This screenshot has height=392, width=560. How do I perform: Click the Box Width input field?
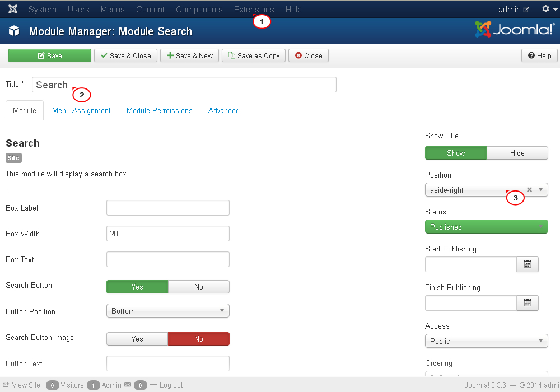click(x=167, y=234)
